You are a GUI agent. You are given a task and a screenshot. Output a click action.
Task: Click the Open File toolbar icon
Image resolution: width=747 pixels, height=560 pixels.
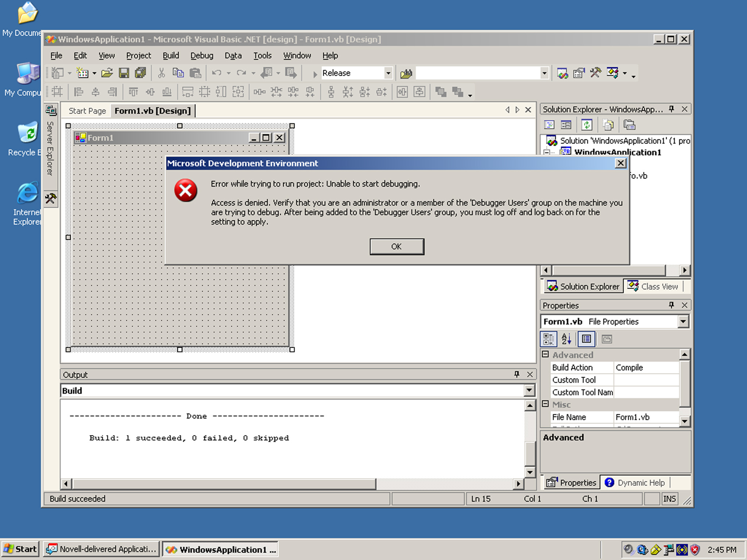pos(107,73)
